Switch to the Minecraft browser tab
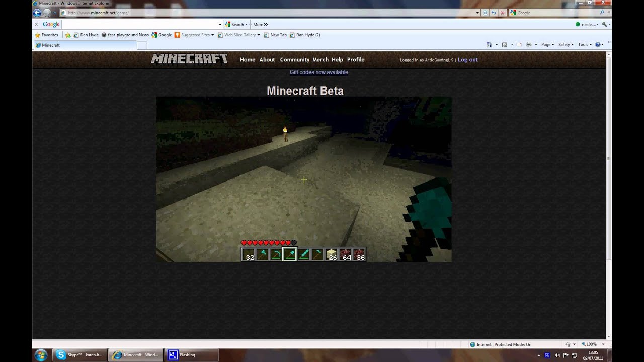The height and width of the screenshot is (362, 644). tap(85, 45)
